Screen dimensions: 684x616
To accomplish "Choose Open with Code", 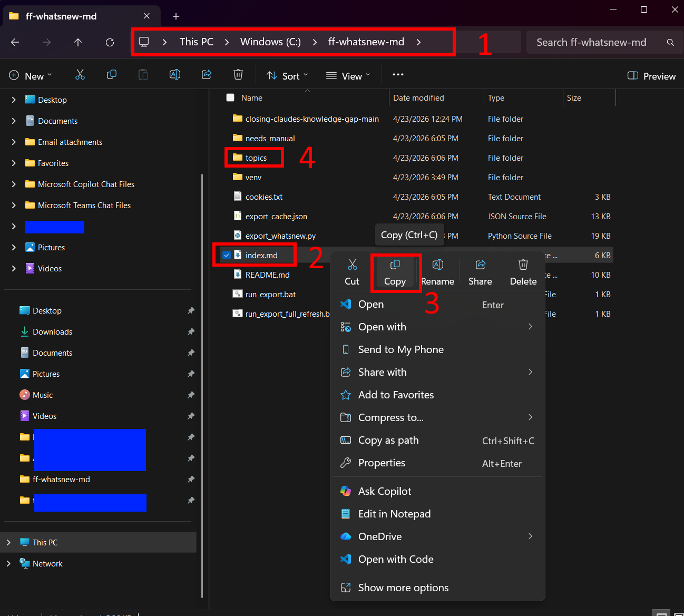I will tap(437, 559).
